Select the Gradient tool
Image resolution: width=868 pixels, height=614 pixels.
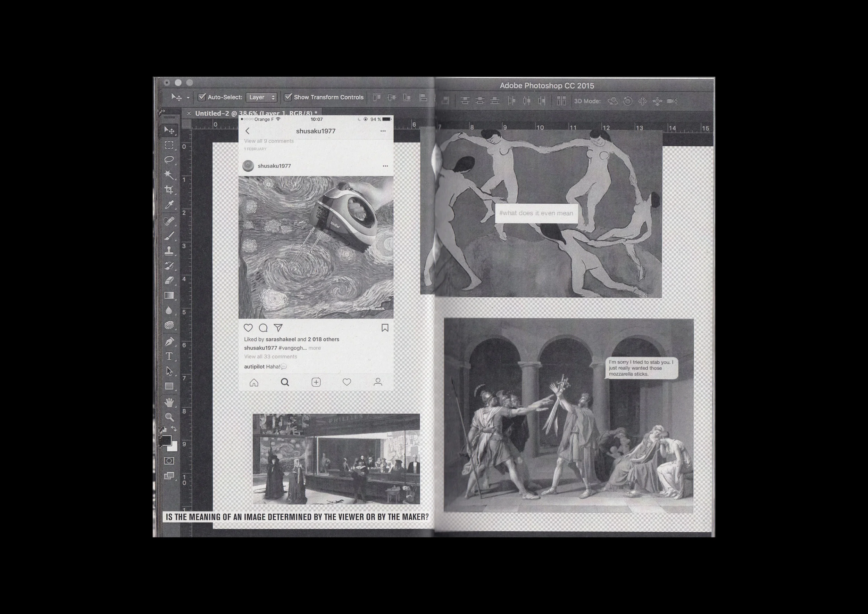pos(169,295)
